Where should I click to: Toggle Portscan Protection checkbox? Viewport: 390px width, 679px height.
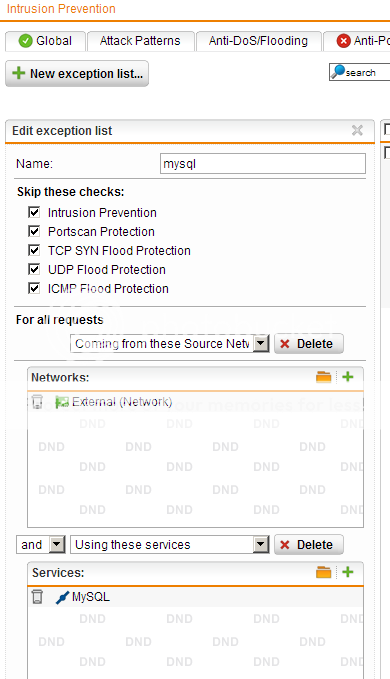(34, 231)
